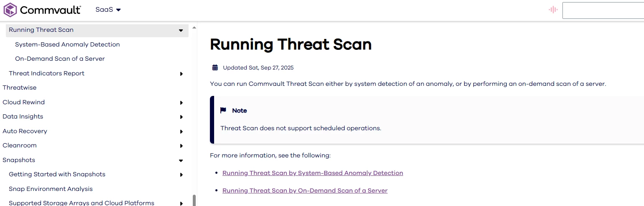644x206 pixels.
Task: Click the sidebar scrollbar up arrow
Action: click(194, 28)
